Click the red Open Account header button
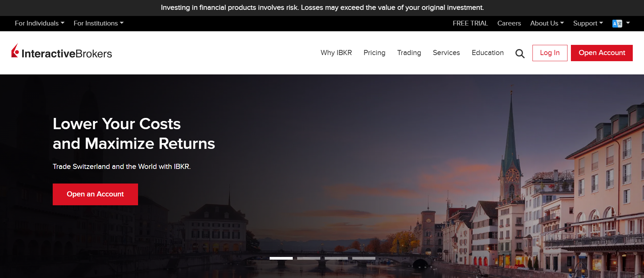 click(602, 53)
